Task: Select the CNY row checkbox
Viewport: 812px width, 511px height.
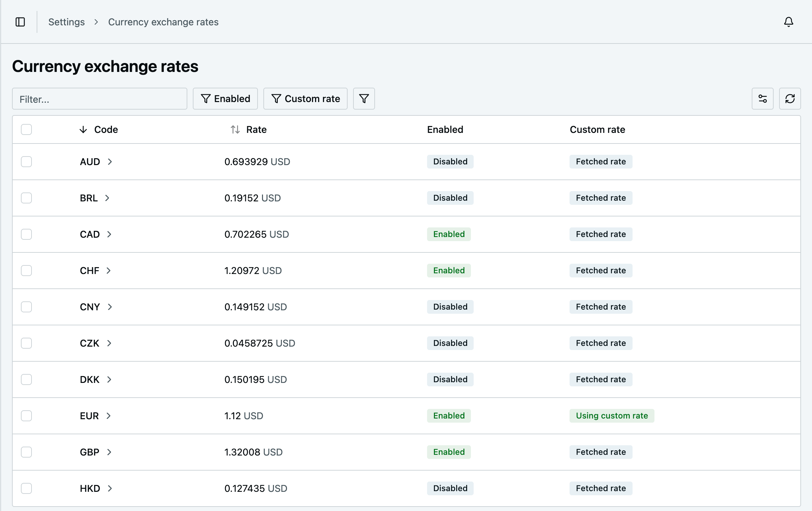Action: coord(26,307)
